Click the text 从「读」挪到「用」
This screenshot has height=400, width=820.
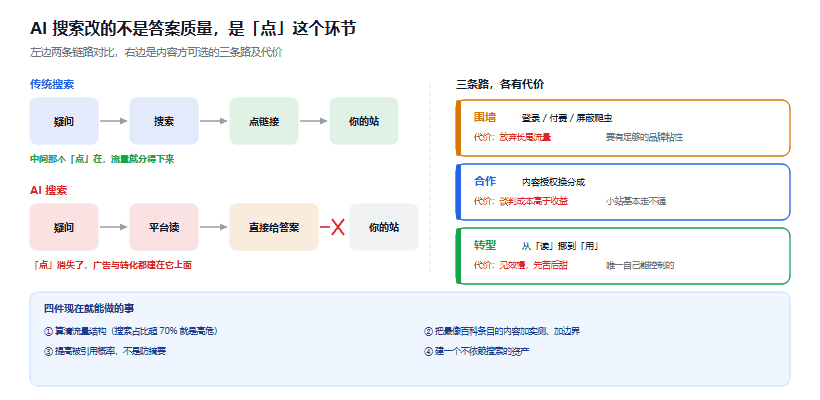click(x=560, y=246)
